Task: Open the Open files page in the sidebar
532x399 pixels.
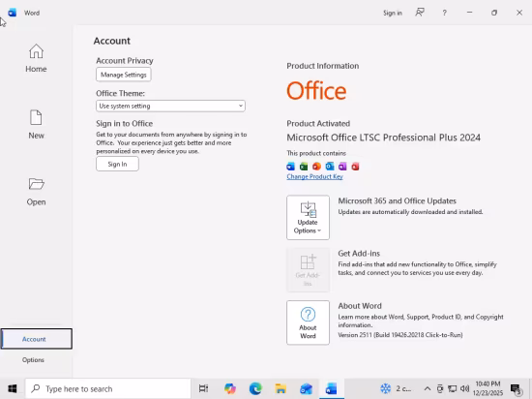Action: [x=36, y=191]
